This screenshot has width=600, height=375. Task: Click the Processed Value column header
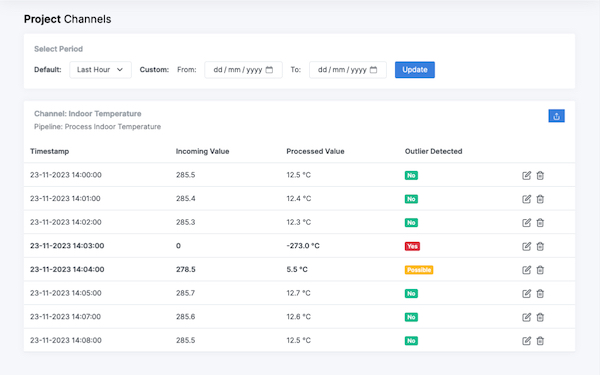click(315, 151)
